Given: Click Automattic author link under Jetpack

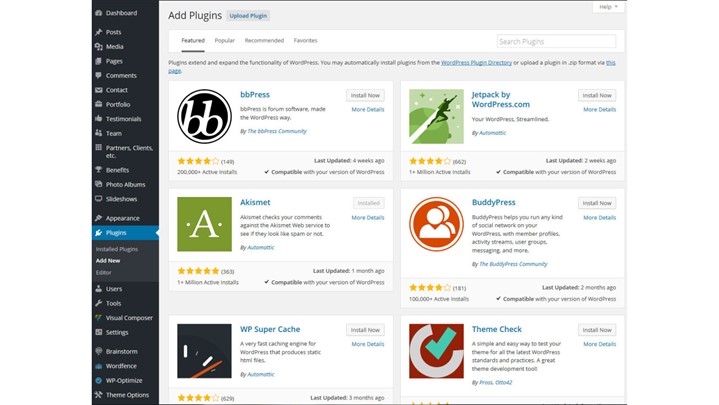Looking at the screenshot, I should pos(492,133).
